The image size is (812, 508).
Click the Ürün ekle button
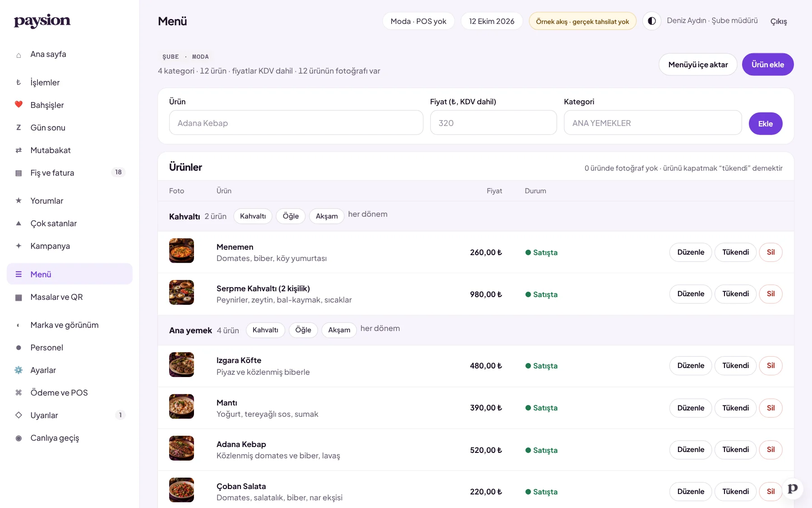tap(768, 65)
